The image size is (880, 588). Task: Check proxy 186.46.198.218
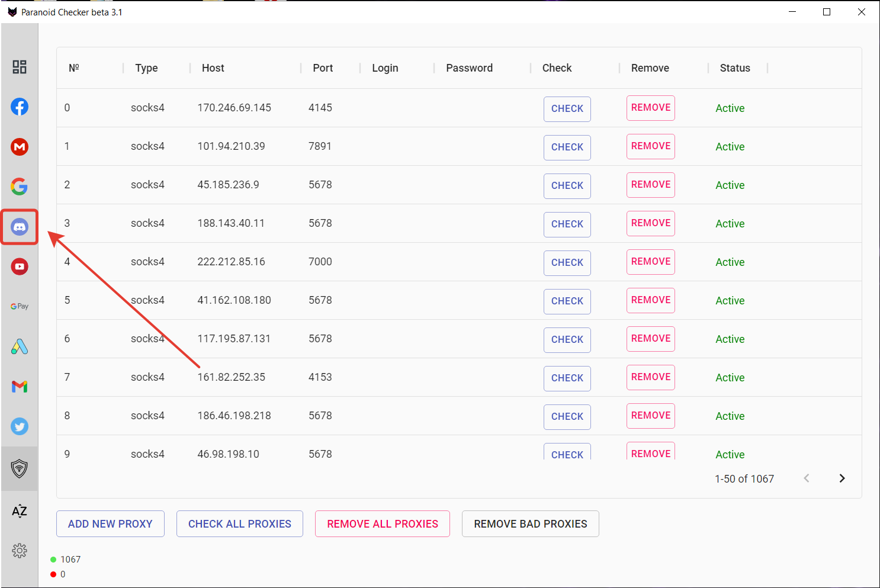(x=567, y=417)
